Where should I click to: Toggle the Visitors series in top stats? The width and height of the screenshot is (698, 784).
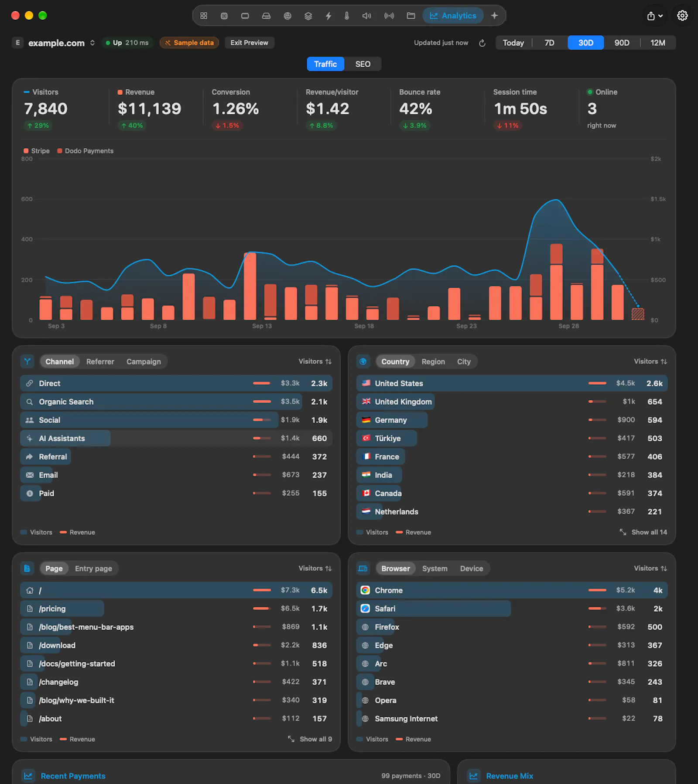pos(41,92)
